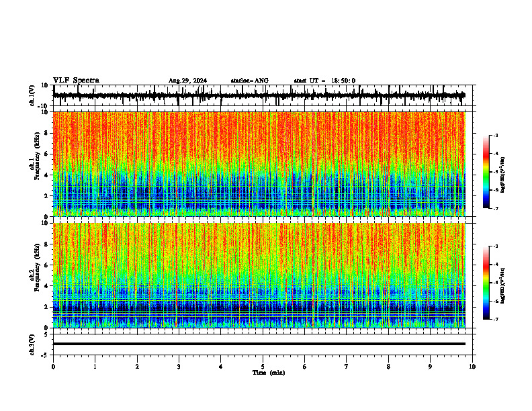
Task: Click the "8" kHz tick on ch.1 frequency axis
Action: [46, 133]
